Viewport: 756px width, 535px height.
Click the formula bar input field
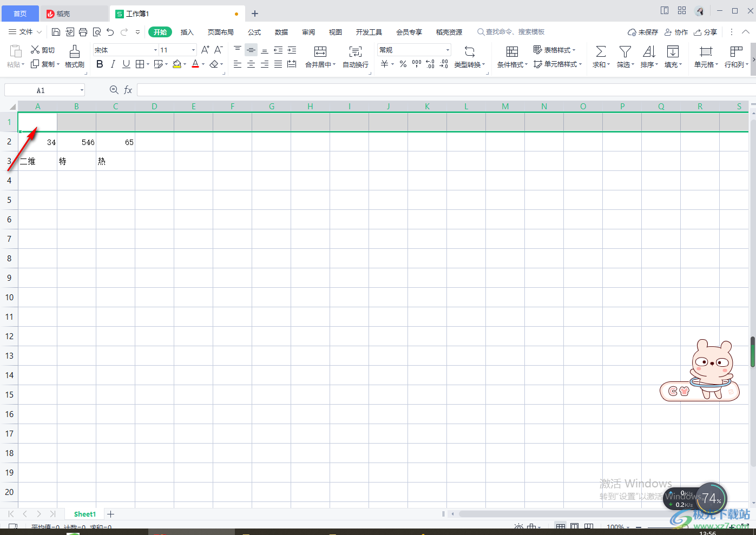click(446, 90)
